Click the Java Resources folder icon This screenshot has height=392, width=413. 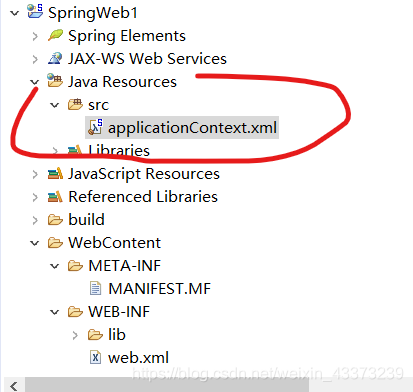pos(55,81)
